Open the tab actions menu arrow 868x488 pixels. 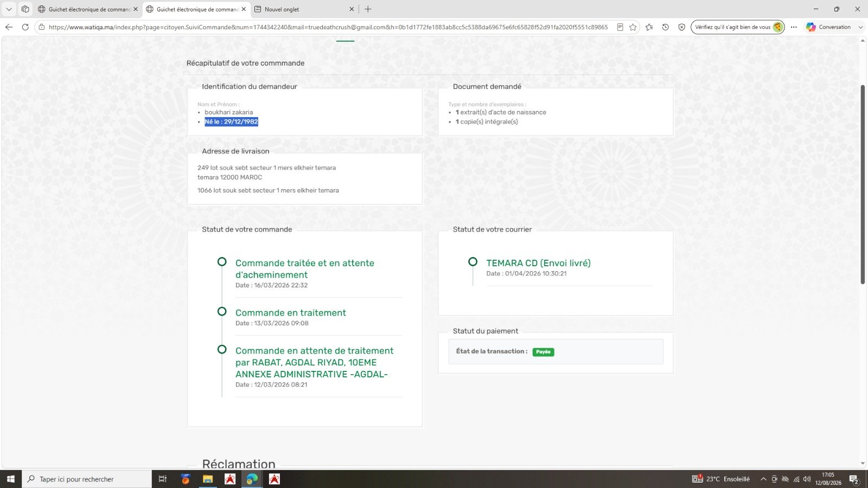(9, 9)
